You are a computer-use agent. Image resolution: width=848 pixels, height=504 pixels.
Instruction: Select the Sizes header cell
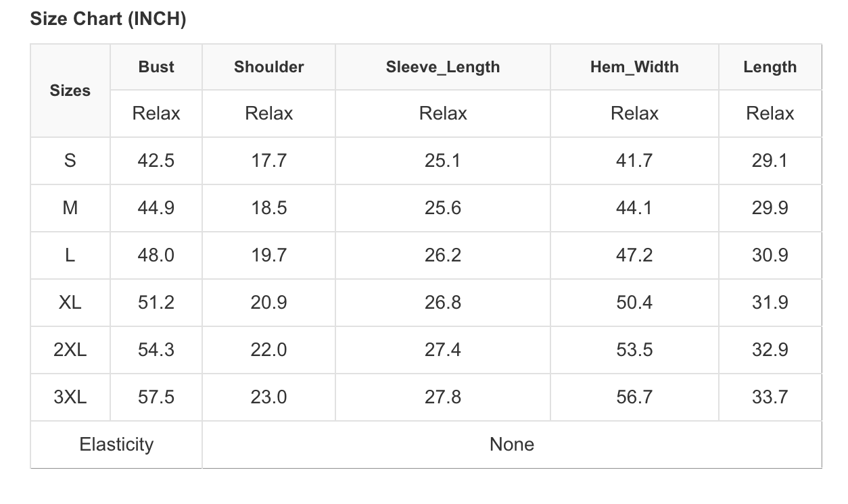[x=70, y=91]
